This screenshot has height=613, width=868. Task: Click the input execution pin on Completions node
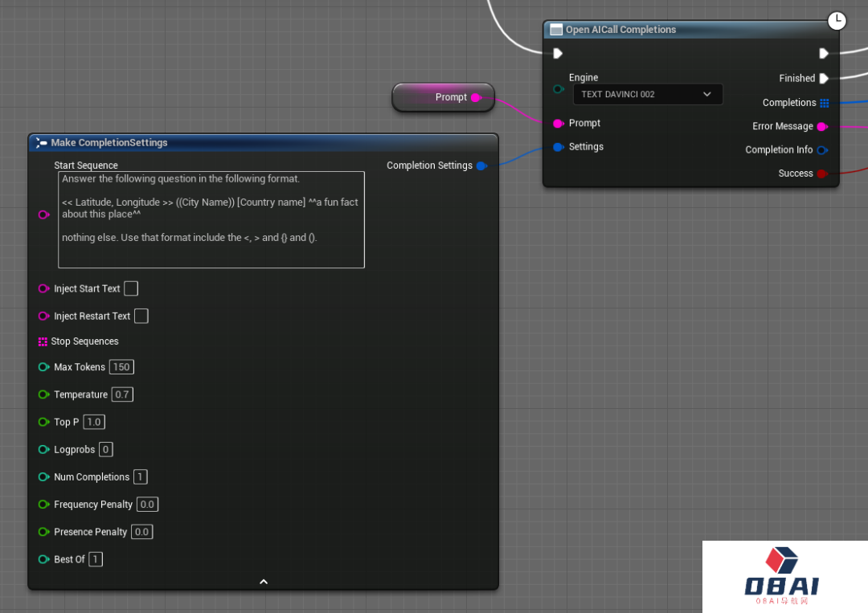(x=558, y=53)
